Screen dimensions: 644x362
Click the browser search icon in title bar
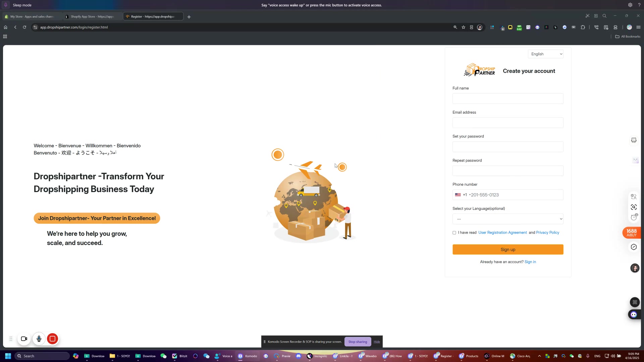pos(604,16)
